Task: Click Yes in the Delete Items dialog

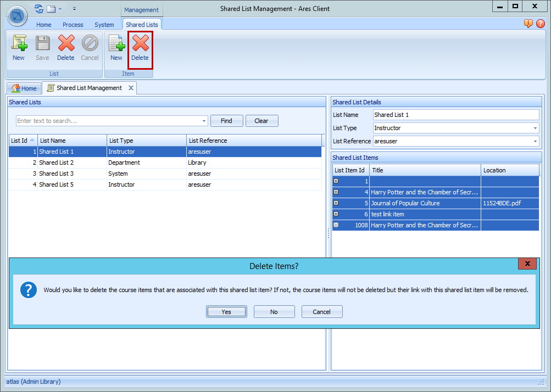Action: tap(226, 311)
